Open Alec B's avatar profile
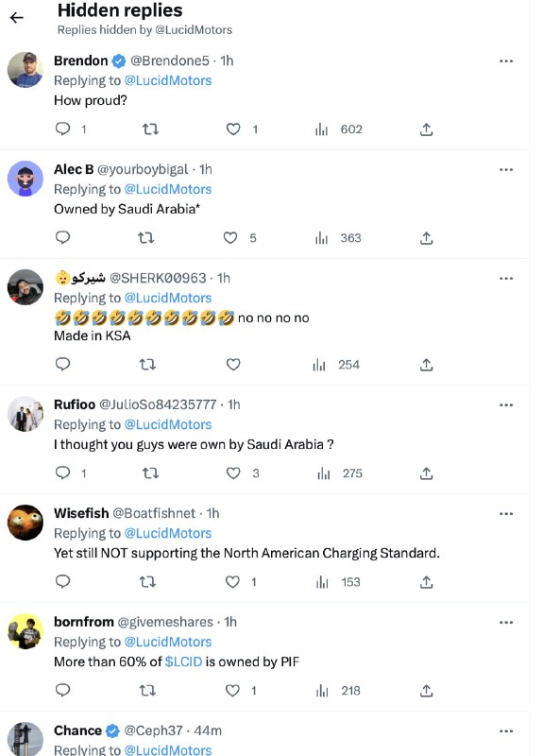542x756 pixels. click(25, 179)
